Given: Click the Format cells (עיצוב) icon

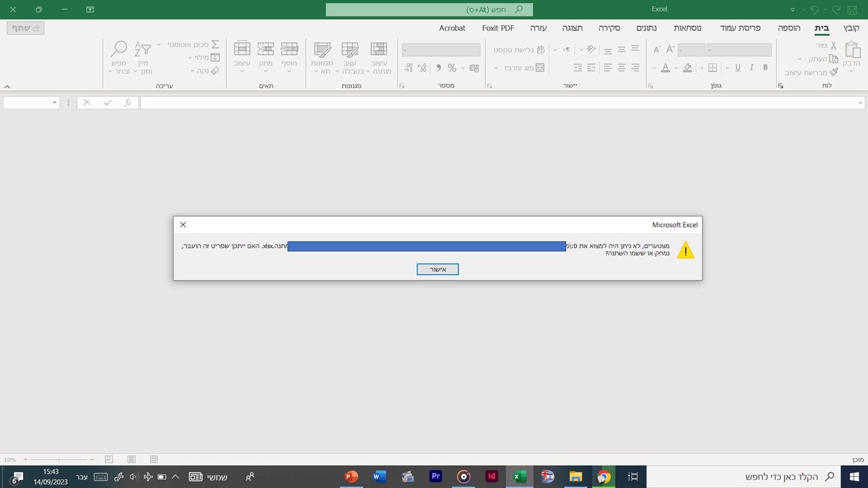Looking at the screenshot, I should pos(242,49).
